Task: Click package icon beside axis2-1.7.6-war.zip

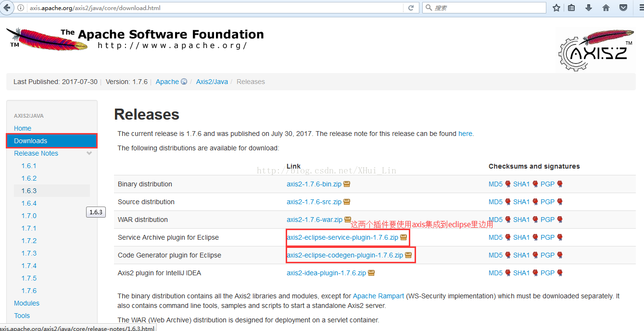Action: coord(348,220)
